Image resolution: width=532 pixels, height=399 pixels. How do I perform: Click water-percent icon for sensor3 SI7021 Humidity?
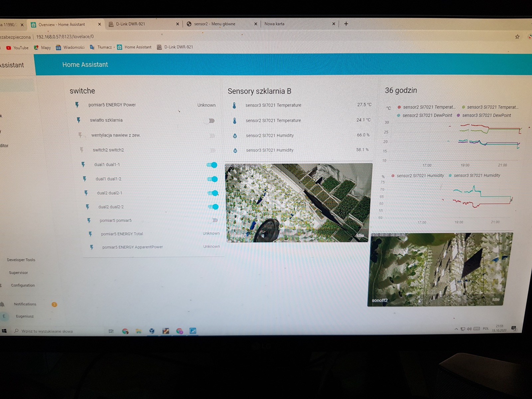235,150
